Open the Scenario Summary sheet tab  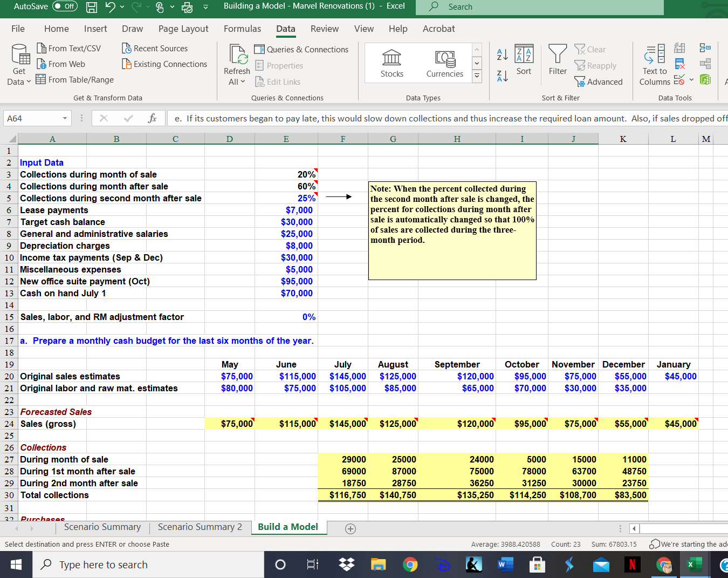tap(102, 527)
